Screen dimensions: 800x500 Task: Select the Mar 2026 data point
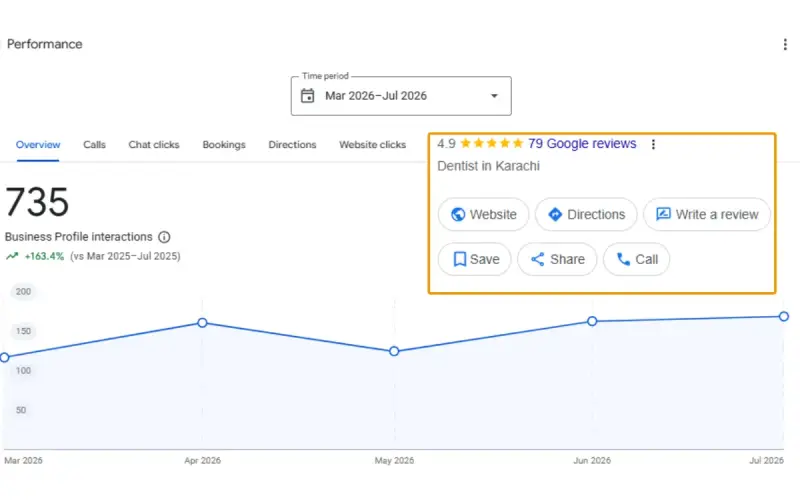(5, 358)
